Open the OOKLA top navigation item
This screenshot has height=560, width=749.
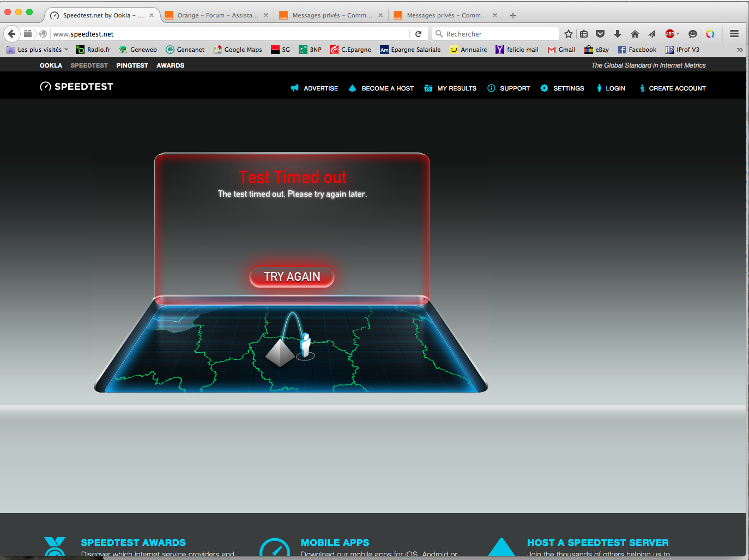tap(51, 65)
